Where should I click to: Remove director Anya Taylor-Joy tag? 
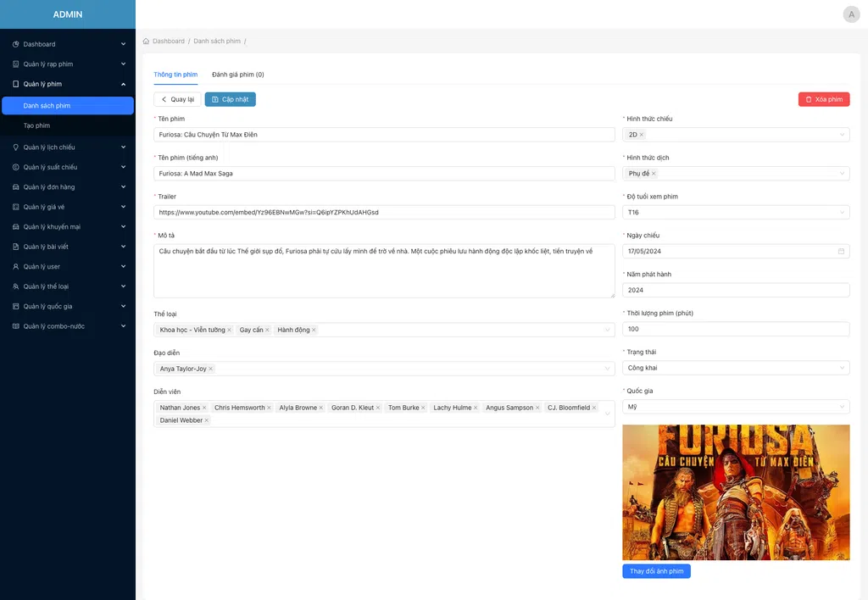pyautogui.click(x=210, y=369)
